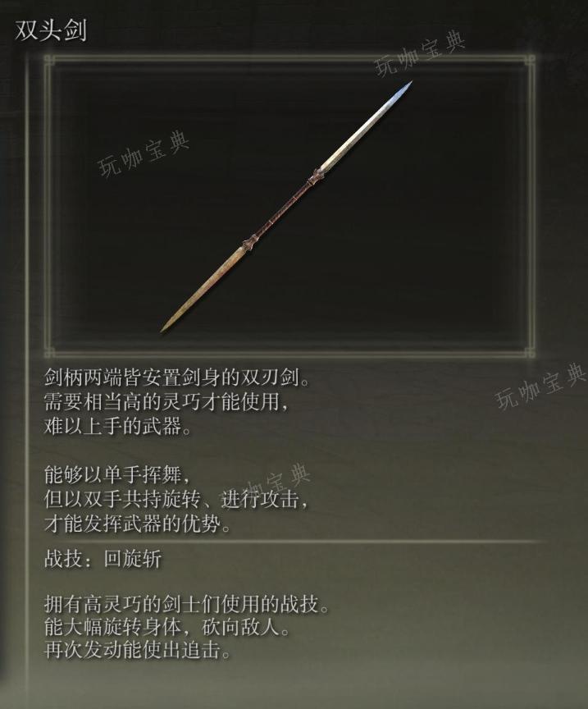Image resolution: width=588 pixels, height=709 pixels.
Task: Click the blue-tinted upper blade tip
Action: [403, 90]
